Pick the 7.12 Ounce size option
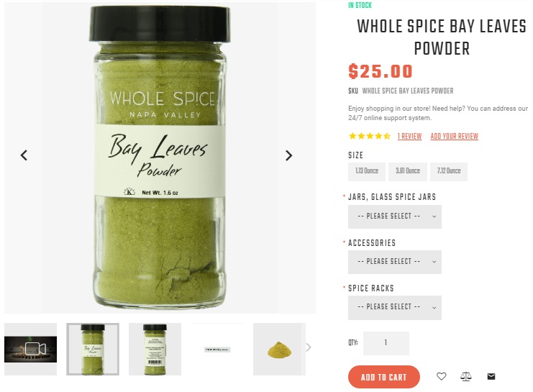Image resolution: width=533 pixels, height=392 pixels. tap(449, 171)
